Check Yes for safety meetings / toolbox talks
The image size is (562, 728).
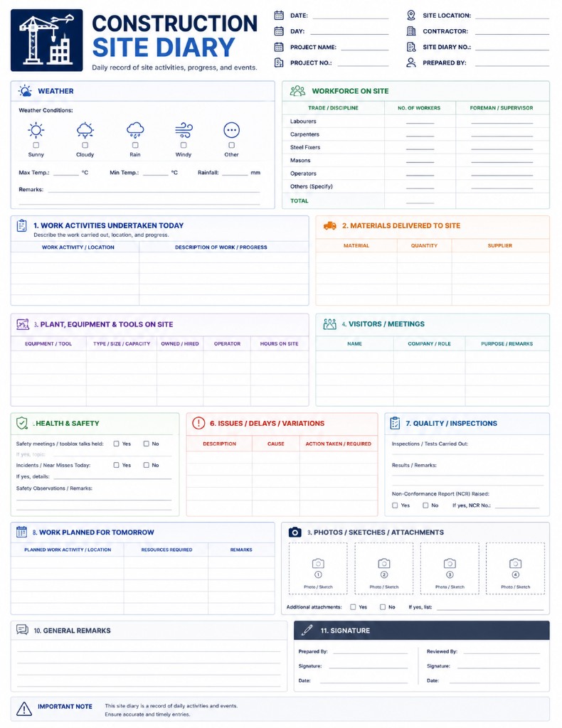pyautogui.click(x=117, y=444)
